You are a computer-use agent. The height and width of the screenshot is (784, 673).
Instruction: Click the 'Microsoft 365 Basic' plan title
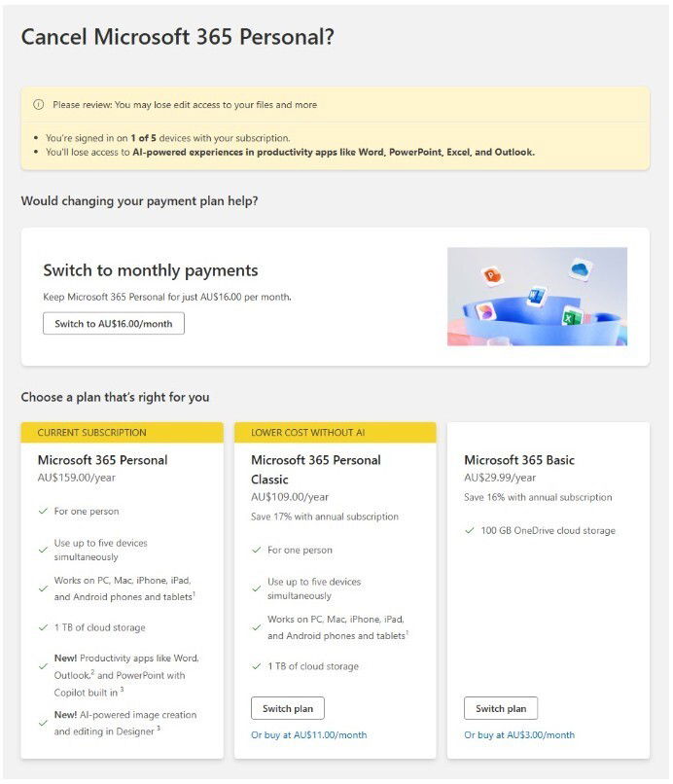tap(518, 460)
